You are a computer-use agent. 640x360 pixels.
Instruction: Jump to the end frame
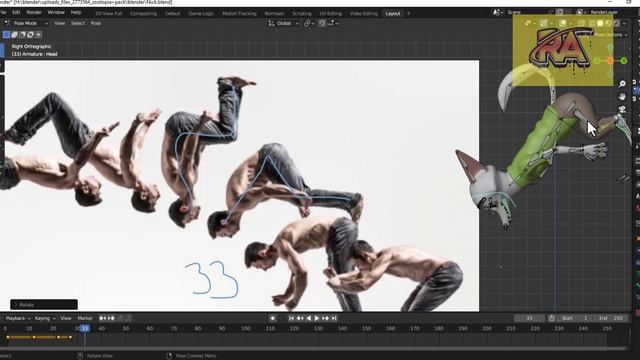(334, 318)
